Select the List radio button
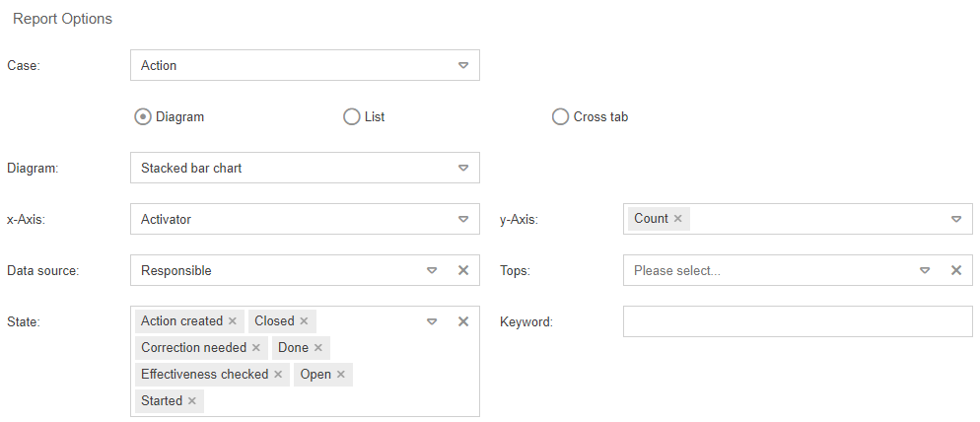The width and height of the screenshot is (980, 422). point(351,116)
